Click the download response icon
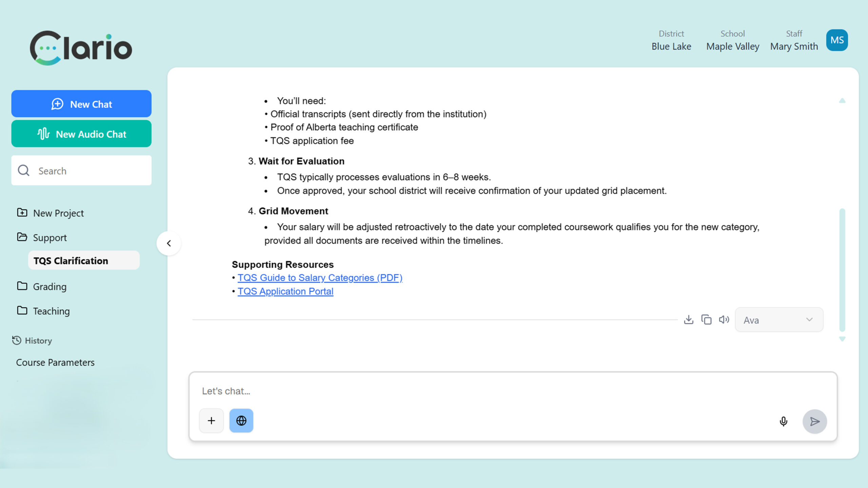 [x=689, y=320]
